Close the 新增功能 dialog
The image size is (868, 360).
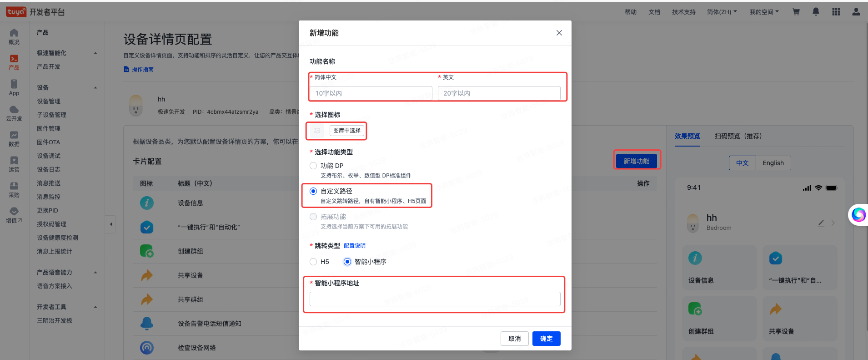point(559,33)
